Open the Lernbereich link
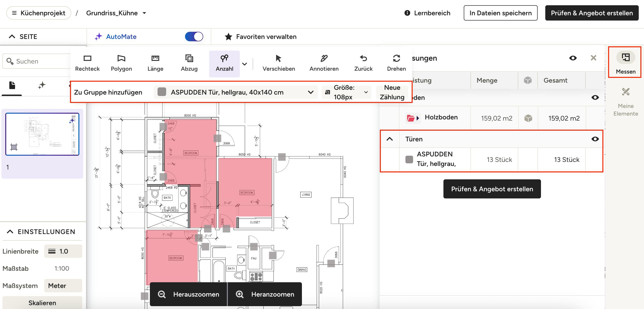 (427, 13)
